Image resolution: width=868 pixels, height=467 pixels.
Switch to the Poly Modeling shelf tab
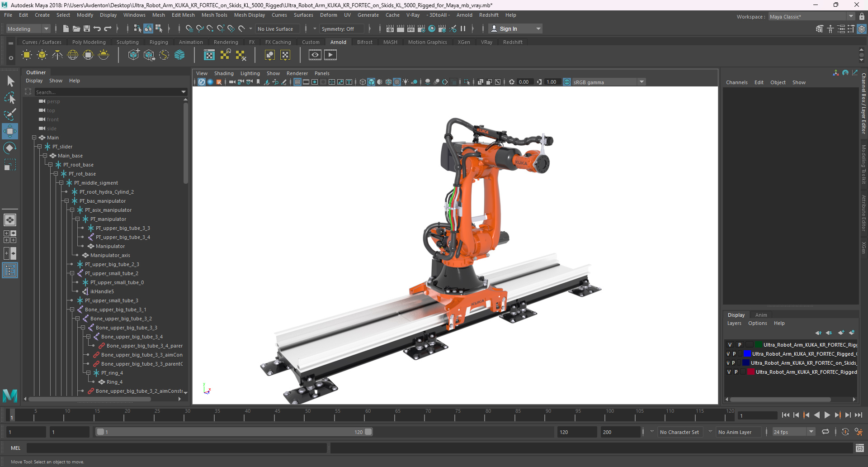tap(89, 42)
